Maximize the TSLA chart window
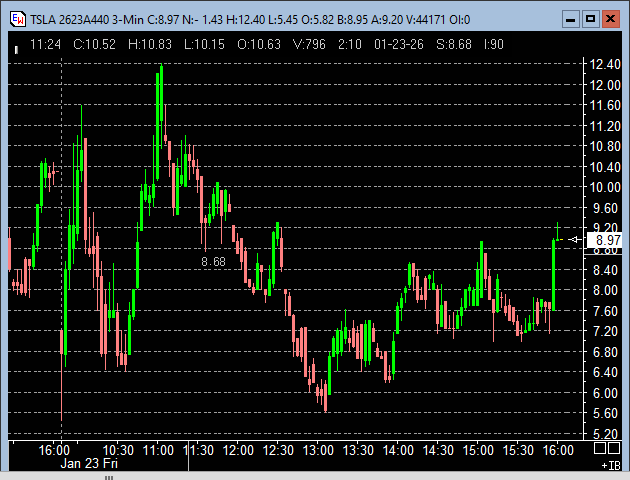Image resolution: width=630 pixels, height=480 pixels. [x=590, y=18]
